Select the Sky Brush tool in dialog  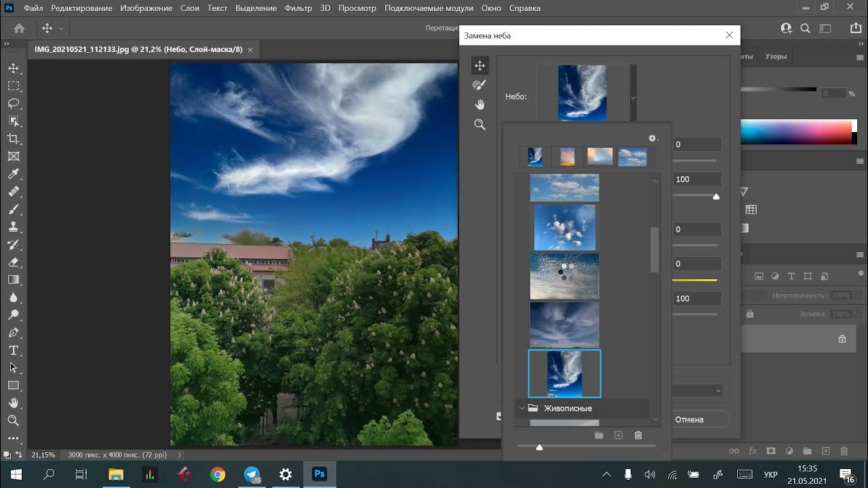(479, 85)
